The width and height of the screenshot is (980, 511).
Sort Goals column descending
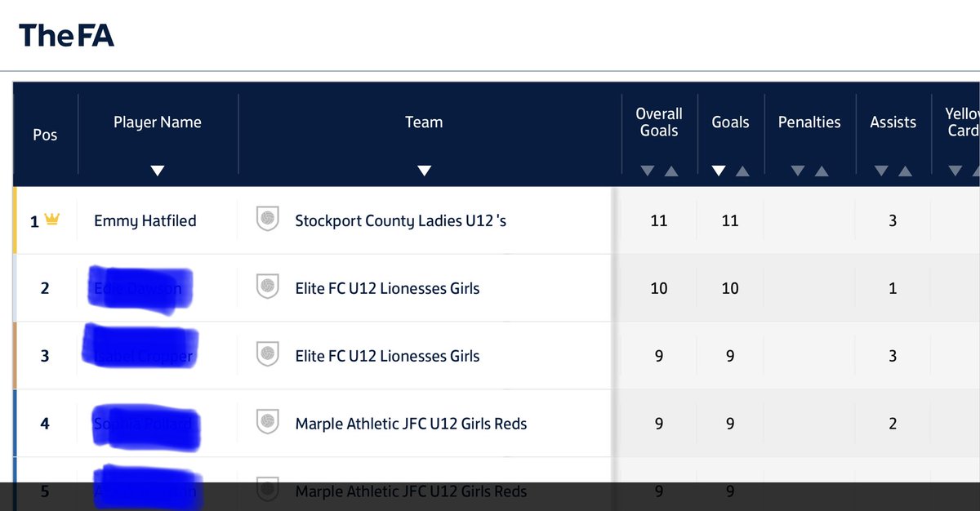[719, 171]
